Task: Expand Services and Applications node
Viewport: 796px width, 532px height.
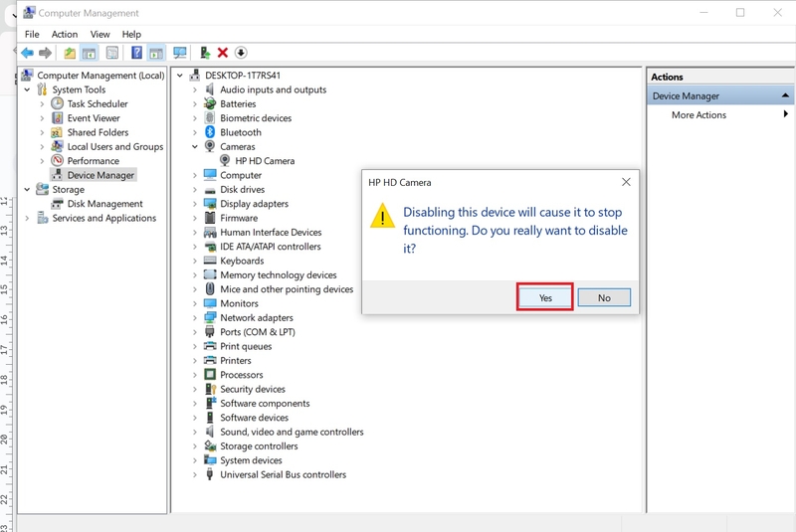Action: coord(27,218)
